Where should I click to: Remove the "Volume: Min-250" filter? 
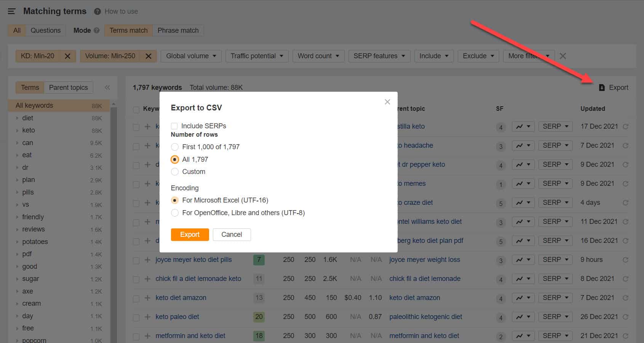coord(149,56)
